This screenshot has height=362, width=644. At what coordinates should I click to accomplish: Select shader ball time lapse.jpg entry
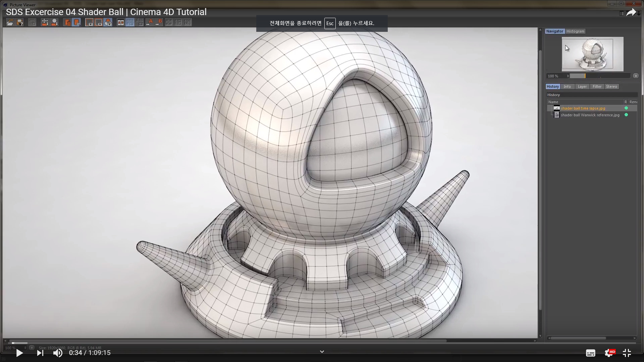[583, 108]
